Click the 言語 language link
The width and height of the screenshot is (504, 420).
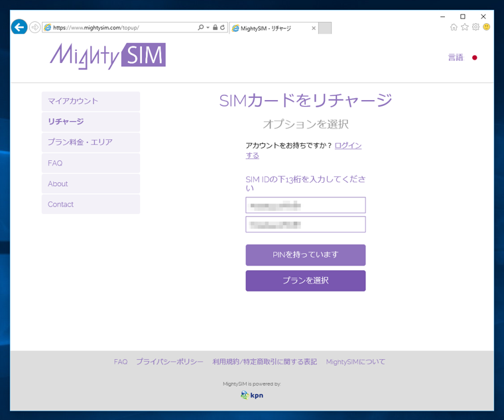pyautogui.click(x=456, y=58)
